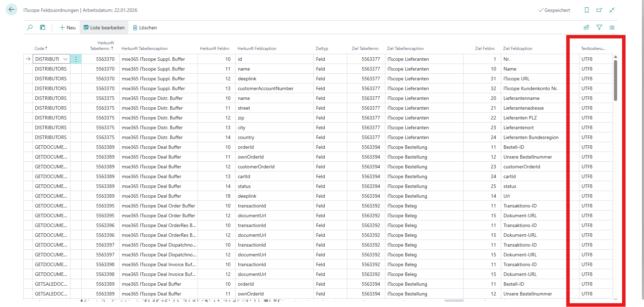
Task: Click the collapse page arrows icon
Action: [612, 10]
